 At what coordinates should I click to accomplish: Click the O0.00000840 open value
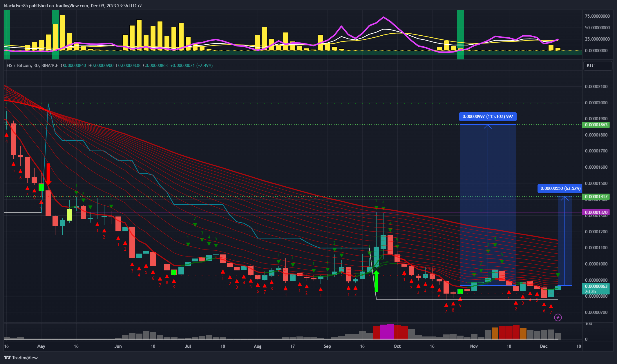tap(73, 65)
